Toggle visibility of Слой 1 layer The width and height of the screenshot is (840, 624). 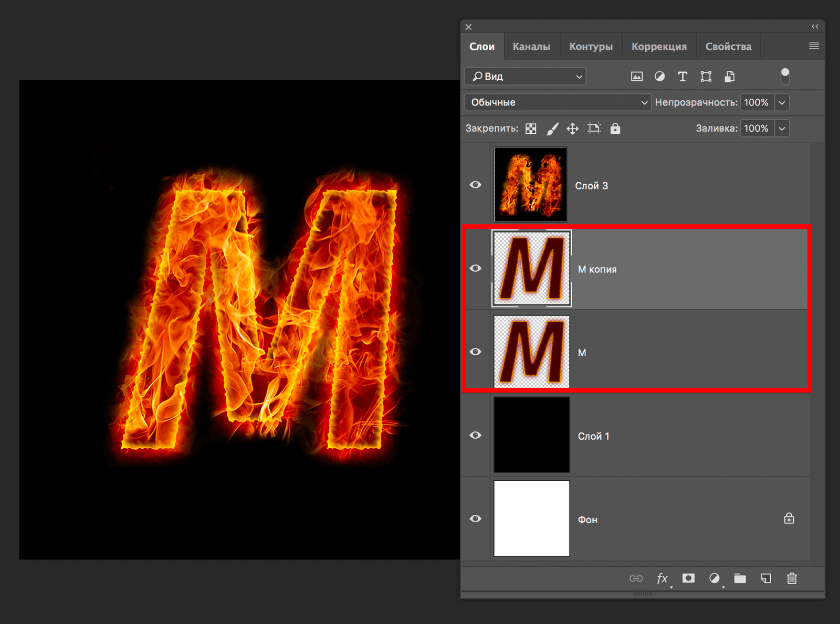475,435
